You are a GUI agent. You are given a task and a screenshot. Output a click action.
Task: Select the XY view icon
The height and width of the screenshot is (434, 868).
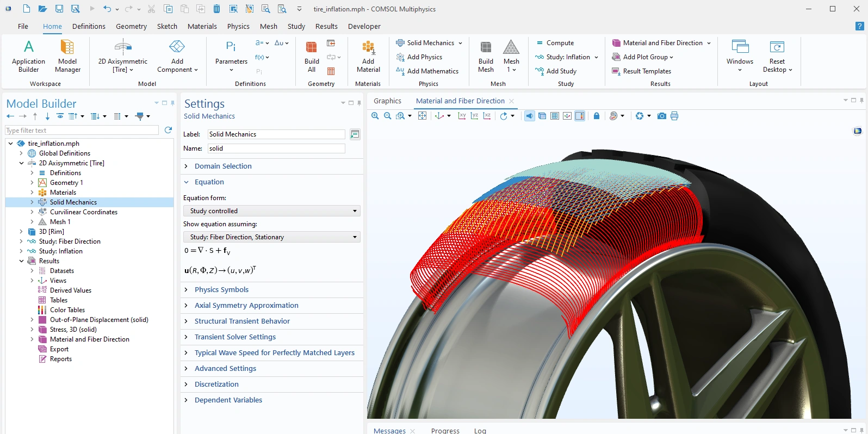coord(462,116)
